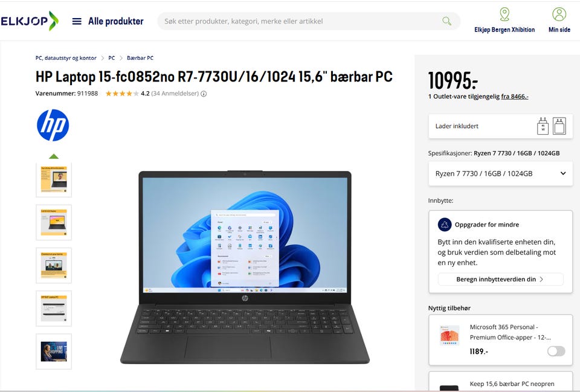
Task: Click the search magnifier icon
Action: [x=447, y=21]
